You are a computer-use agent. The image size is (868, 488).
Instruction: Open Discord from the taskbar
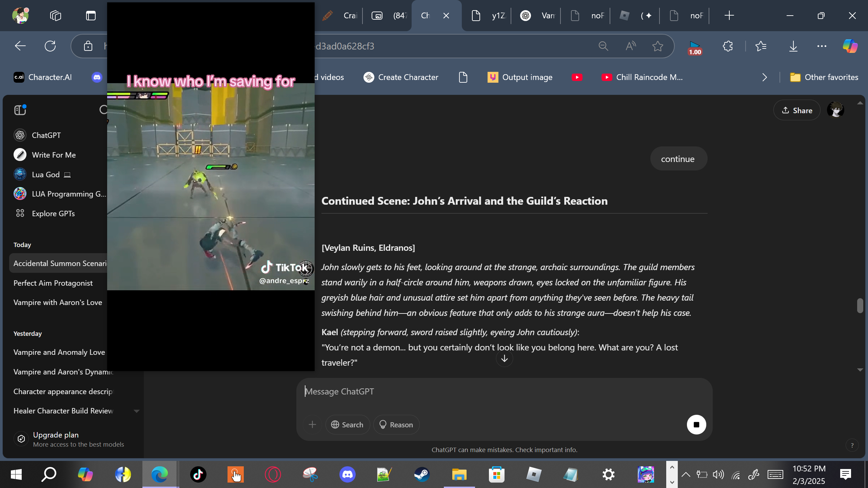coord(348,474)
